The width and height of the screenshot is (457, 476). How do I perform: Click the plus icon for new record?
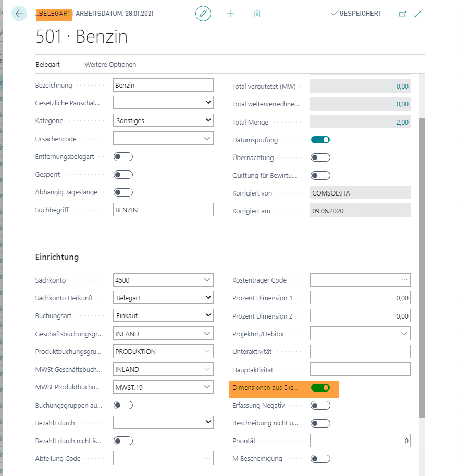[x=230, y=14]
